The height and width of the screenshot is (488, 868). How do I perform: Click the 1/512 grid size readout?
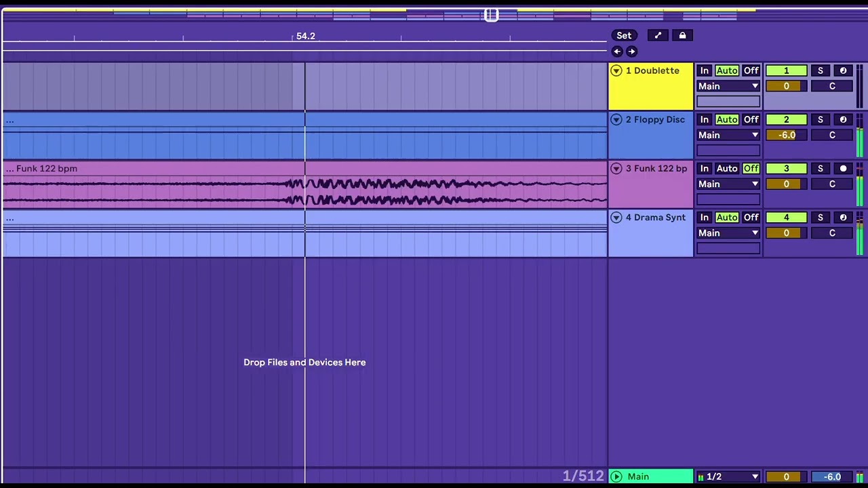pyautogui.click(x=583, y=476)
